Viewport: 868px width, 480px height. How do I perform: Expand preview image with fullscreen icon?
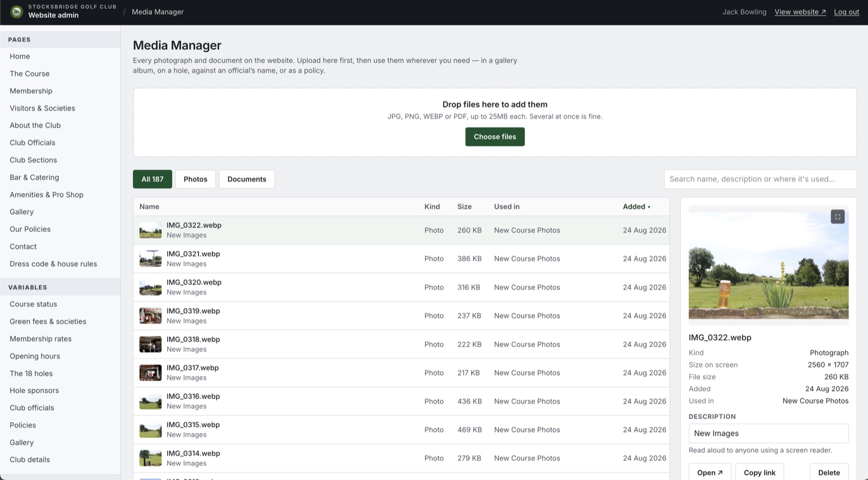pos(838,217)
